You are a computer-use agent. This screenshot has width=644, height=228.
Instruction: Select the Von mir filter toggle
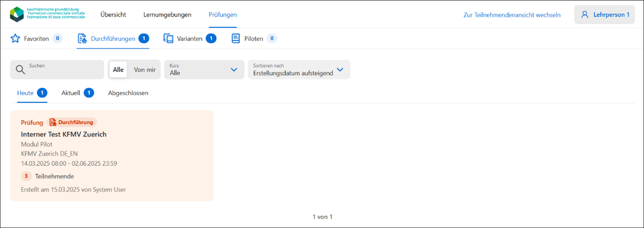click(x=145, y=70)
